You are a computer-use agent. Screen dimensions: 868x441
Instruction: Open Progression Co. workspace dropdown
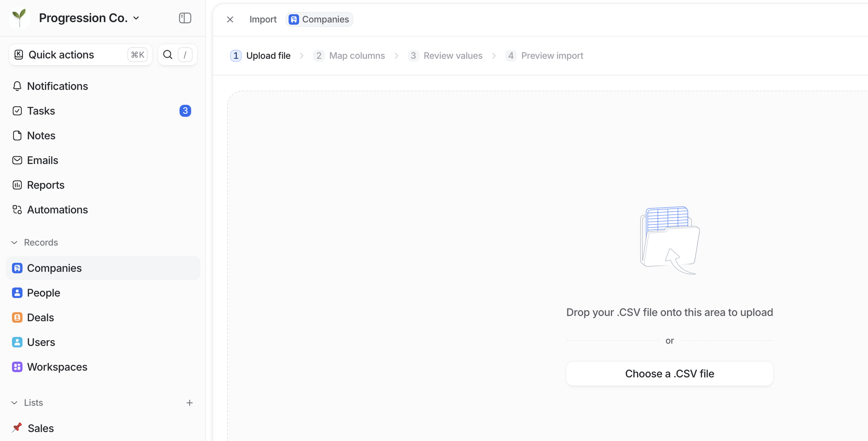tap(89, 18)
